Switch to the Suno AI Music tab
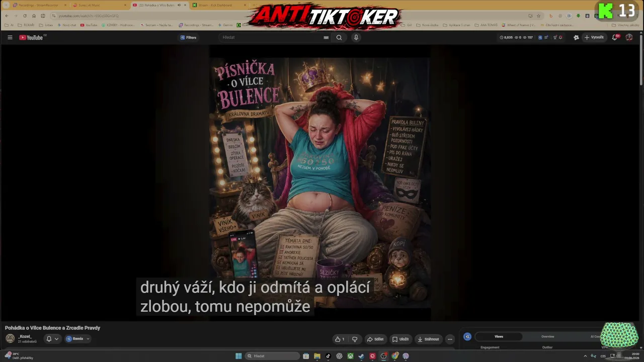This screenshot has width=644, height=362. pyautogui.click(x=100, y=5)
